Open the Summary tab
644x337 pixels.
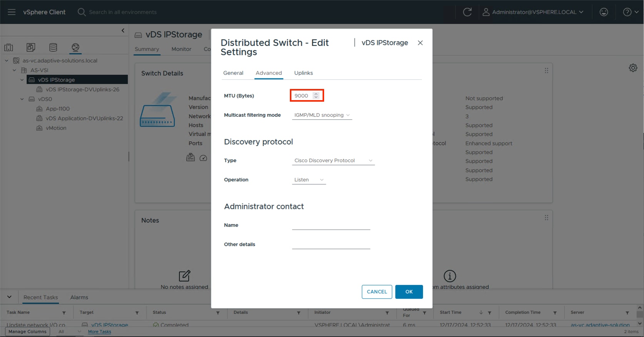[x=147, y=49]
